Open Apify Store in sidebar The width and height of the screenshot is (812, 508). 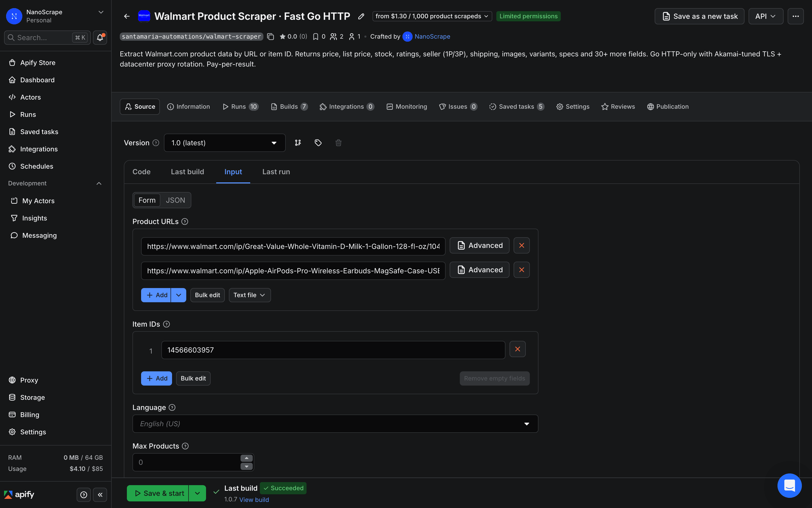(55, 62)
